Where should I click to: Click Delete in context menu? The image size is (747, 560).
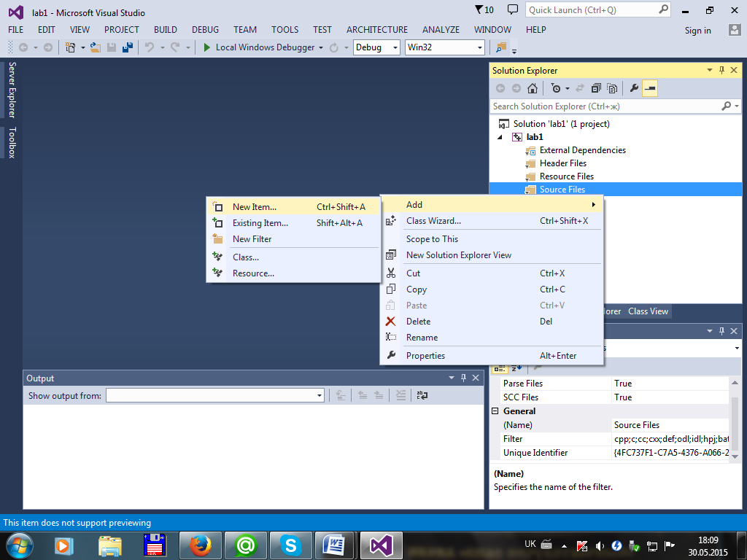click(492, 322)
